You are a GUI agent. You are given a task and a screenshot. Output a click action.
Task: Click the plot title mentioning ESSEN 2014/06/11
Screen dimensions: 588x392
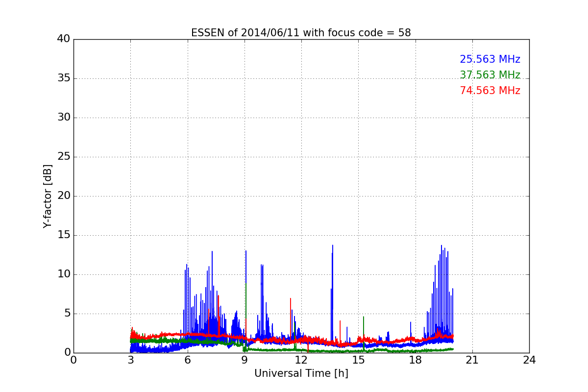pos(301,33)
